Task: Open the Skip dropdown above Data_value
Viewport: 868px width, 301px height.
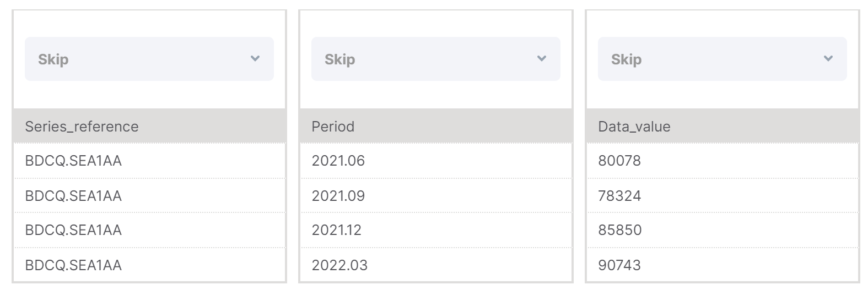Action: 722,59
